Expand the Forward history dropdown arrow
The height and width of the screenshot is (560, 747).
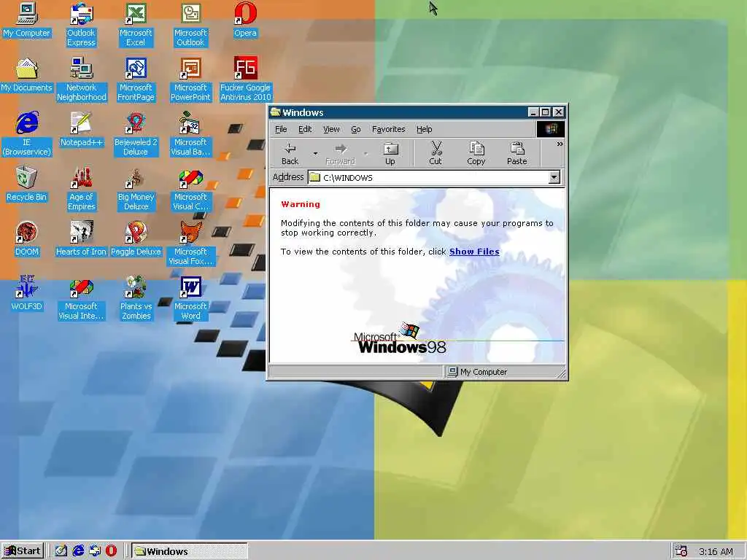pyautogui.click(x=365, y=153)
